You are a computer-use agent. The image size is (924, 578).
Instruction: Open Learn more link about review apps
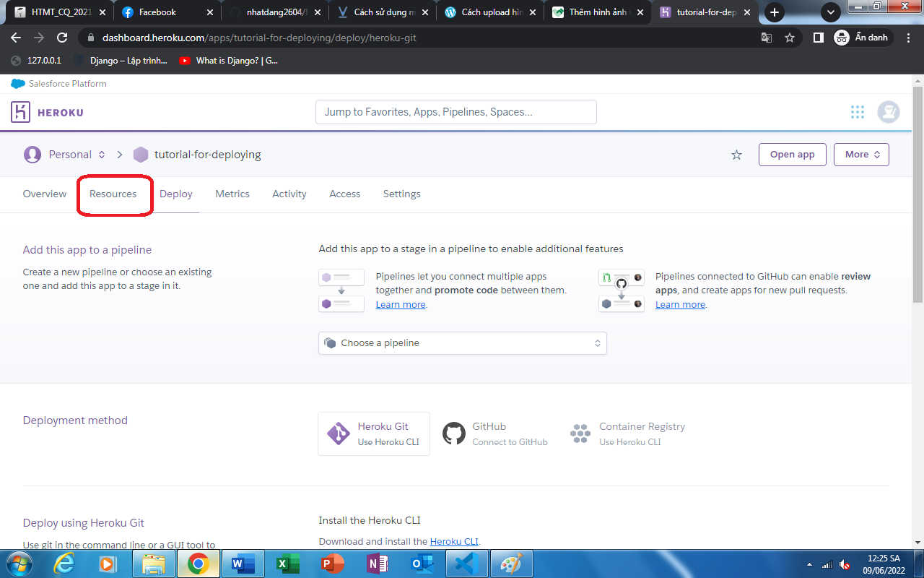click(x=680, y=304)
